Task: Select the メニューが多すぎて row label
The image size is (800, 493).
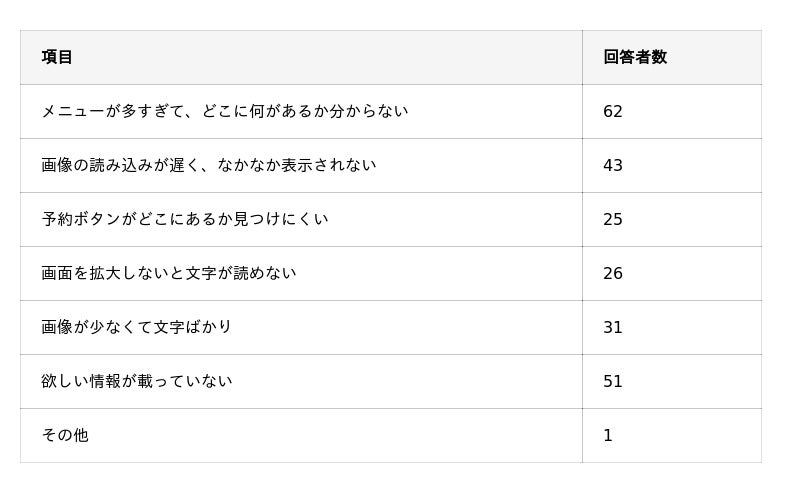Action: (224, 111)
